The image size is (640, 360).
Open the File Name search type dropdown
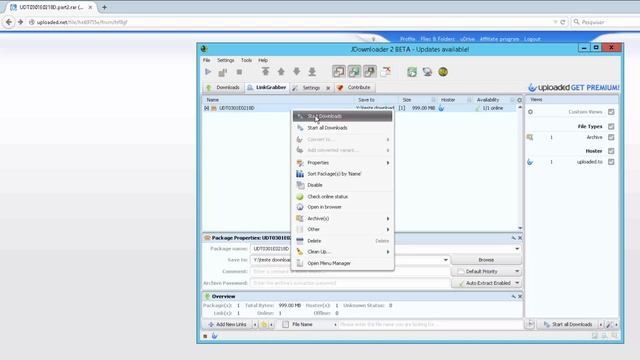(335, 324)
